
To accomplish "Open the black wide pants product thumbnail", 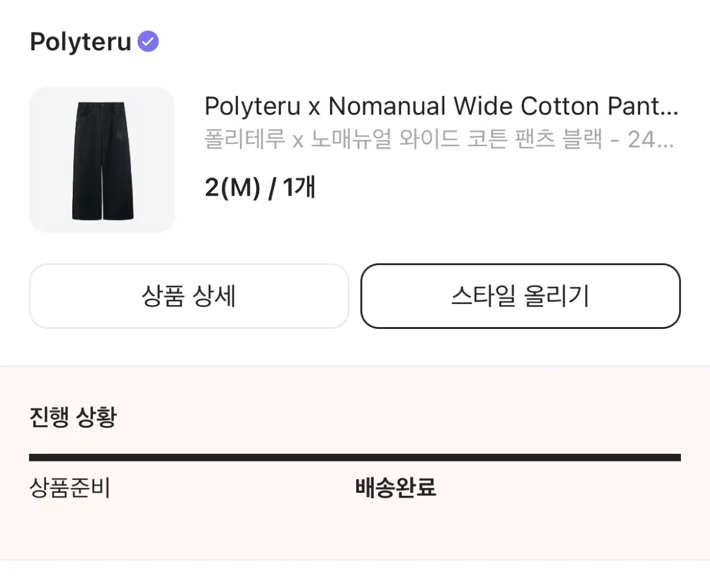I will pyautogui.click(x=102, y=160).
